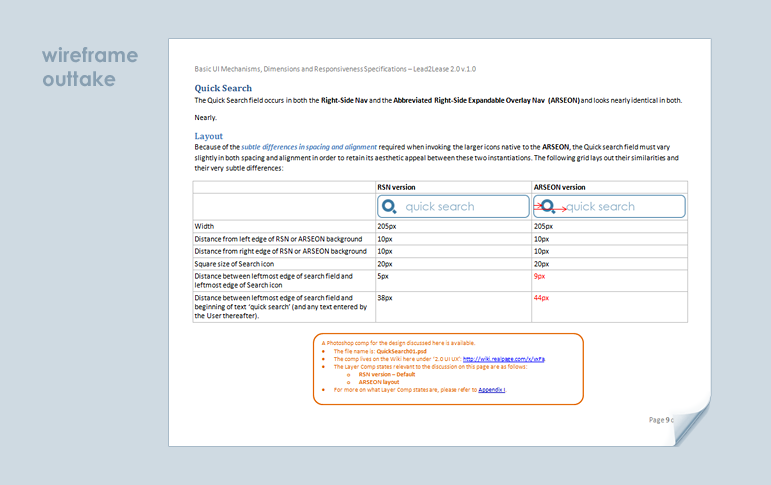Viewport: 771px width, 485px height.
Task: Click the Layout section heading
Action: tap(208, 135)
